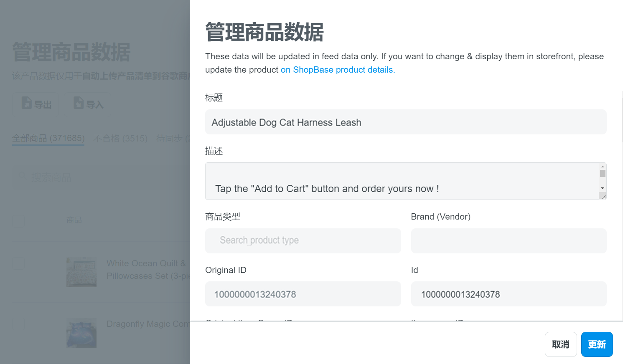
Task: Click into the 标题 title input field
Action: [x=405, y=122]
